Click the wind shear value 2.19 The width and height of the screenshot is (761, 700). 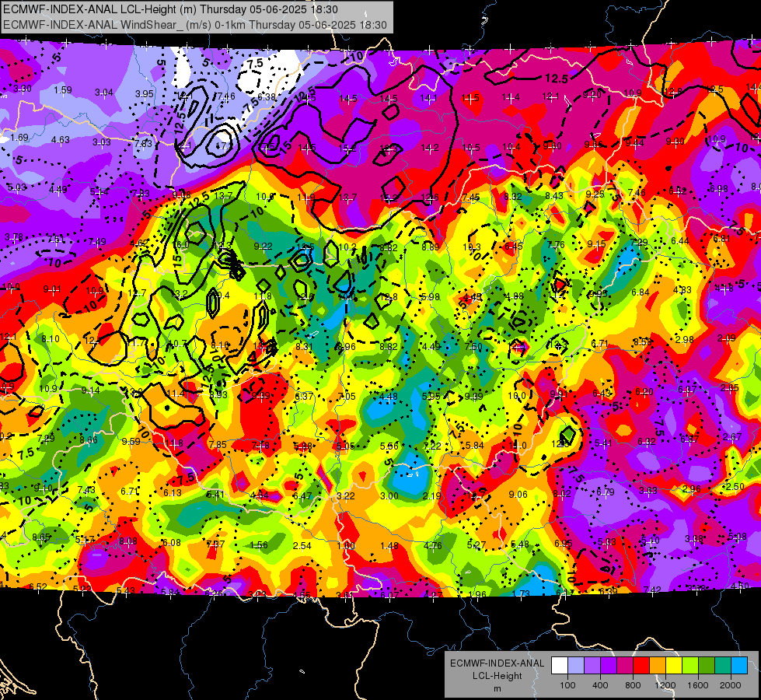[x=432, y=495]
